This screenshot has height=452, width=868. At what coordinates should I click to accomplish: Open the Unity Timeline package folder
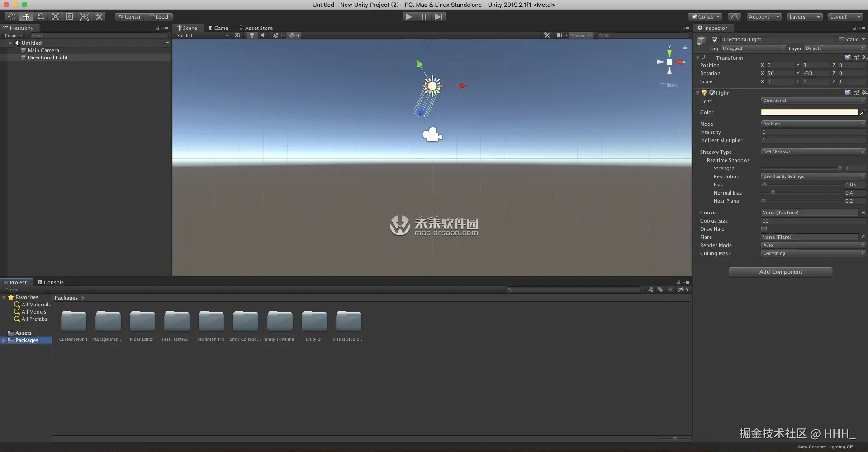280,326
